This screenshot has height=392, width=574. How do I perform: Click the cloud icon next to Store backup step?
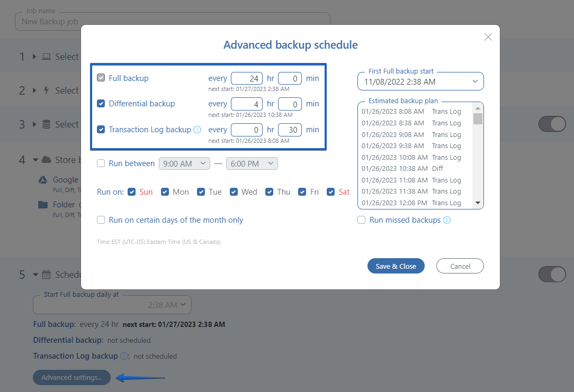coord(46,159)
